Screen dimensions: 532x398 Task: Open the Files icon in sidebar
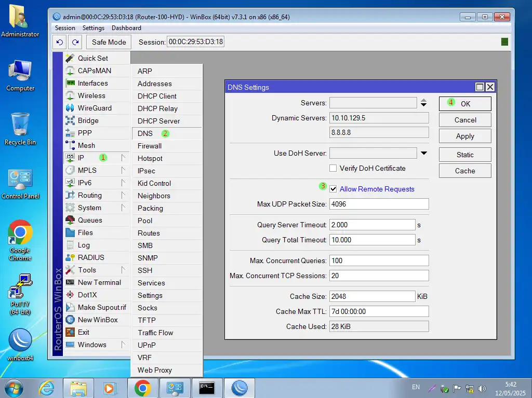[x=70, y=232]
